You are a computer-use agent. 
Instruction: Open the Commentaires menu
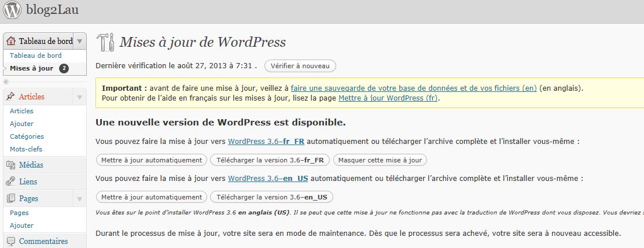tap(43, 241)
